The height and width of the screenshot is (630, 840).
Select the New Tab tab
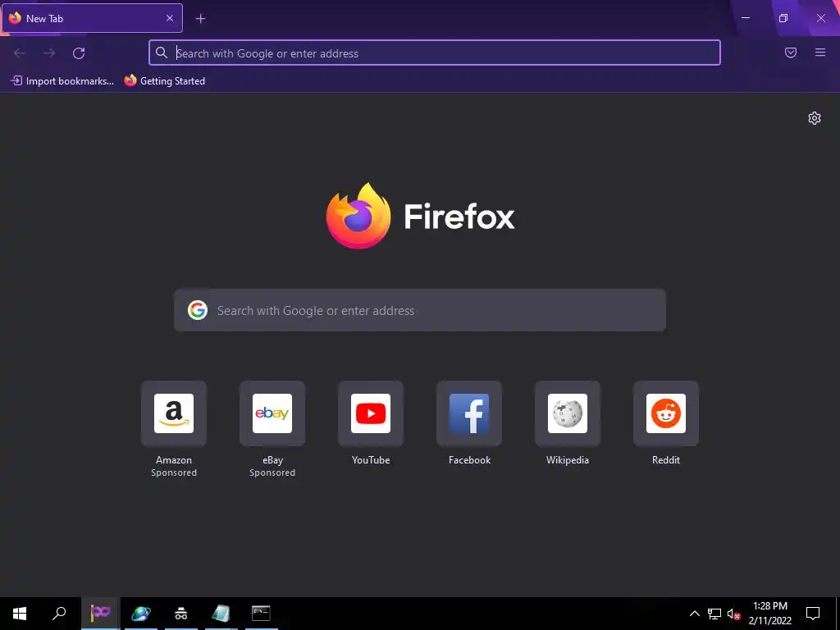point(92,18)
